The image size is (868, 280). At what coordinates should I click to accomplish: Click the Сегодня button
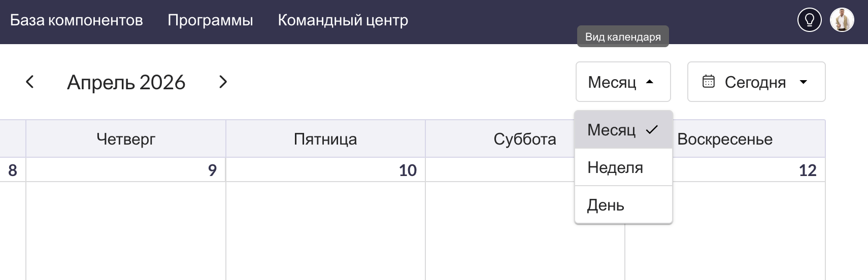click(755, 82)
